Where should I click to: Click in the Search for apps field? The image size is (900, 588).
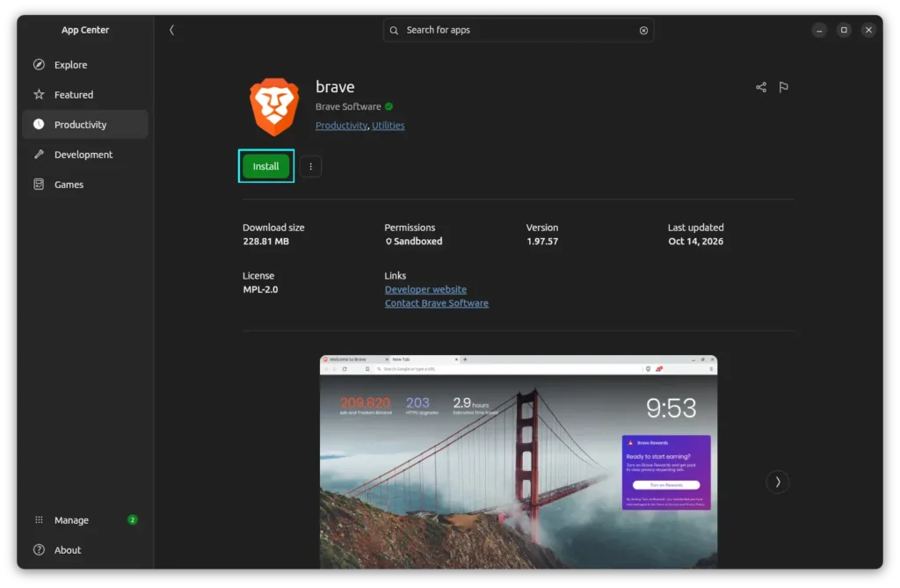[x=519, y=30]
